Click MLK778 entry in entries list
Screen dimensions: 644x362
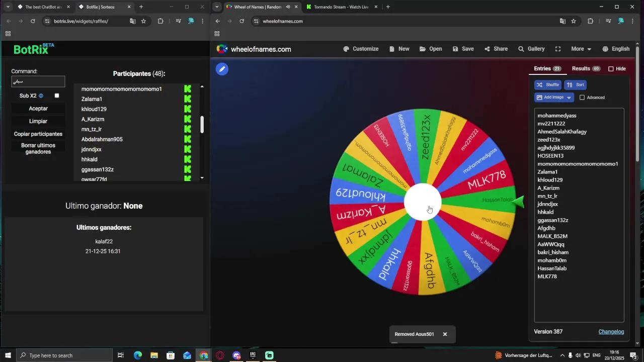click(x=547, y=277)
